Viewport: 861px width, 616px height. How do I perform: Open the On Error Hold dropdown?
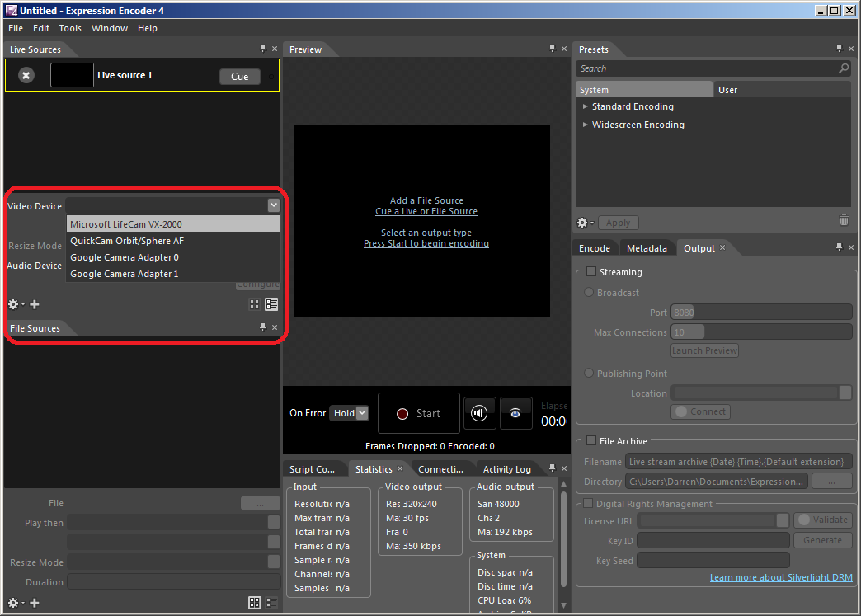tap(349, 413)
